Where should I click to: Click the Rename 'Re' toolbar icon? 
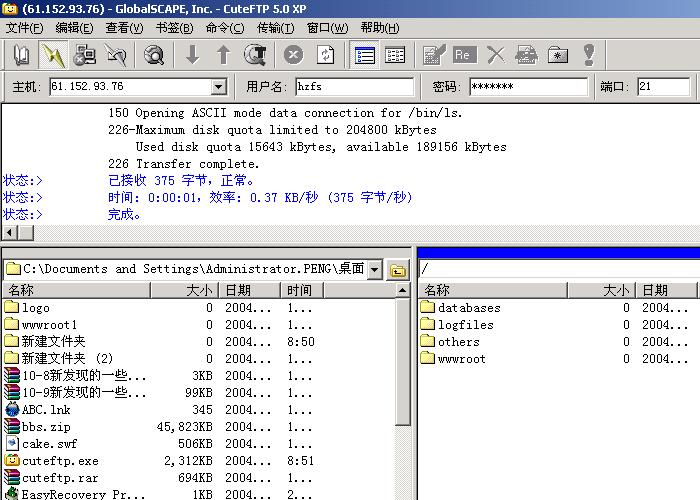[464, 55]
